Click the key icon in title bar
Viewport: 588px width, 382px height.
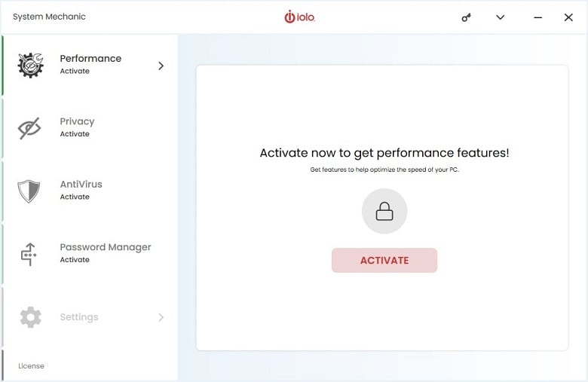pyautogui.click(x=466, y=17)
